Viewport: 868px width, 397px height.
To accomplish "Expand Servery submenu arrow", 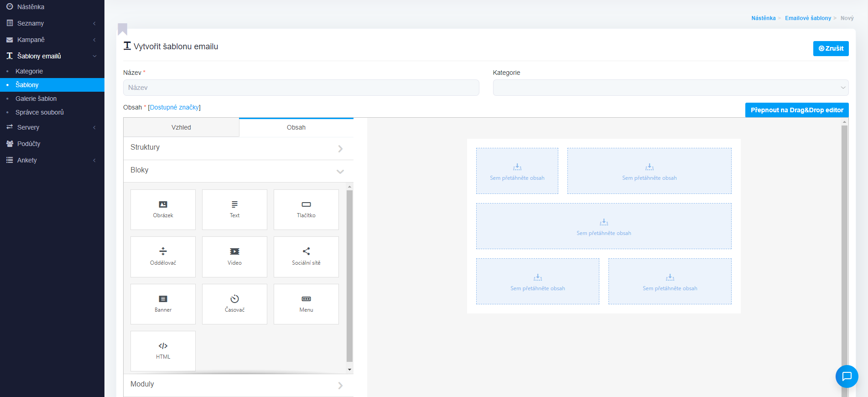I will 94,127.
